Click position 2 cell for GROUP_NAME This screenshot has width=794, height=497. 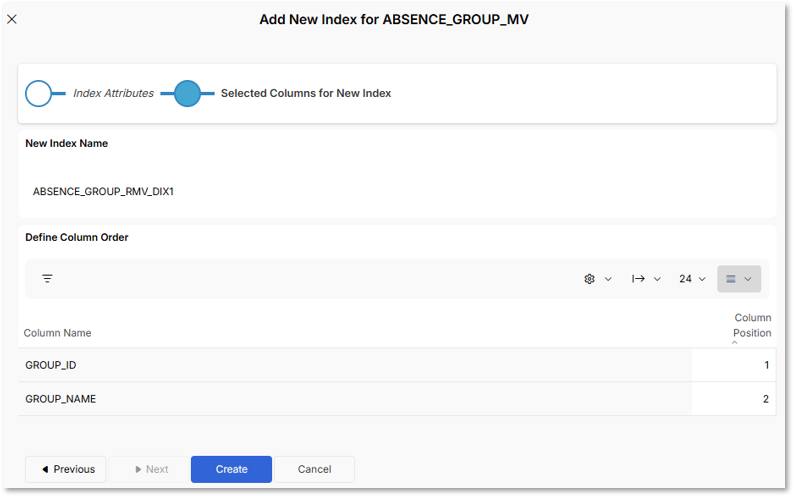click(734, 399)
